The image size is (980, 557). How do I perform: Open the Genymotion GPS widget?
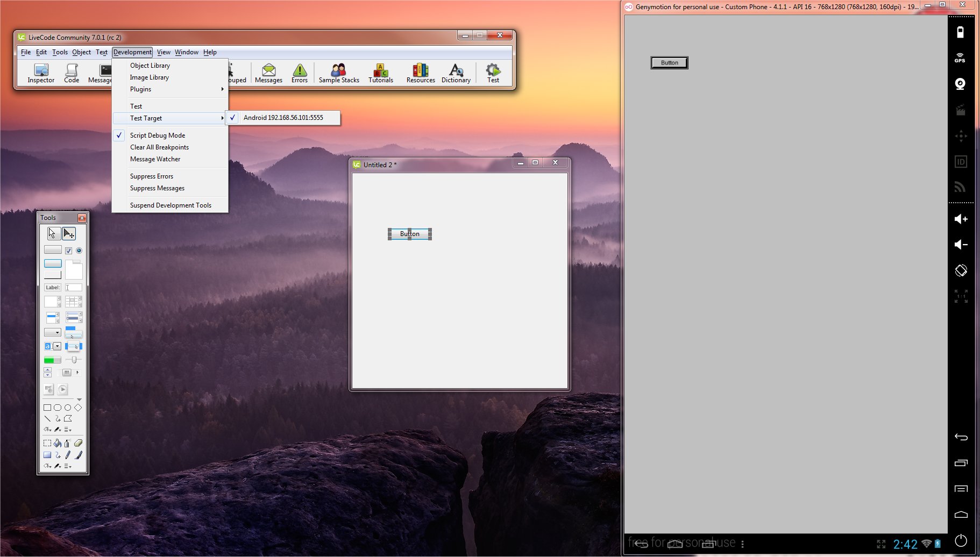[x=960, y=58]
